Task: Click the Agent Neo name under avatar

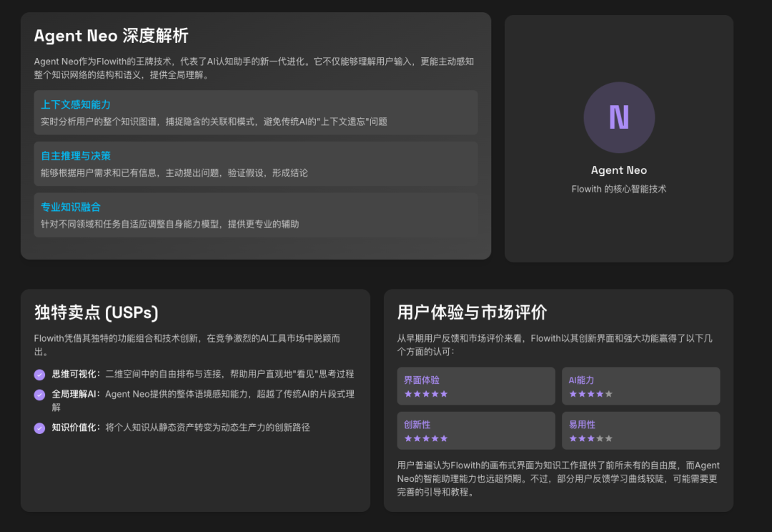Action: (x=619, y=170)
